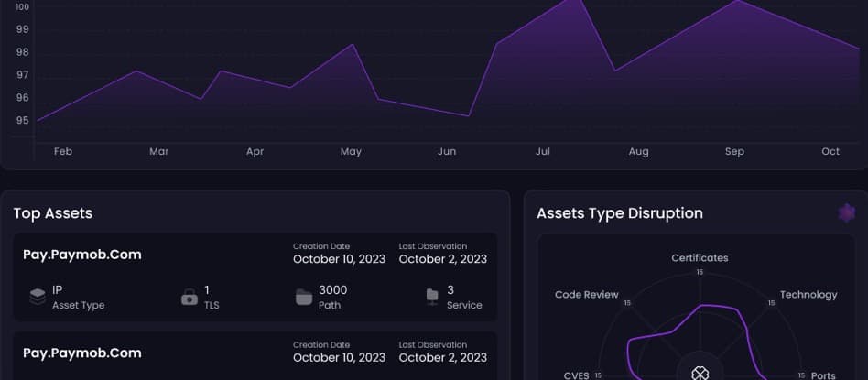
Task: Click the Sep label on chart axis
Action: coord(734,152)
